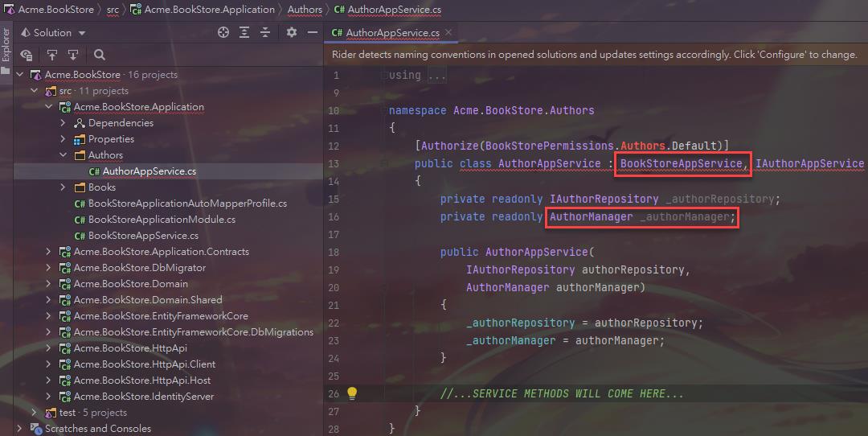Expand the Books folder

pos(63,187)
